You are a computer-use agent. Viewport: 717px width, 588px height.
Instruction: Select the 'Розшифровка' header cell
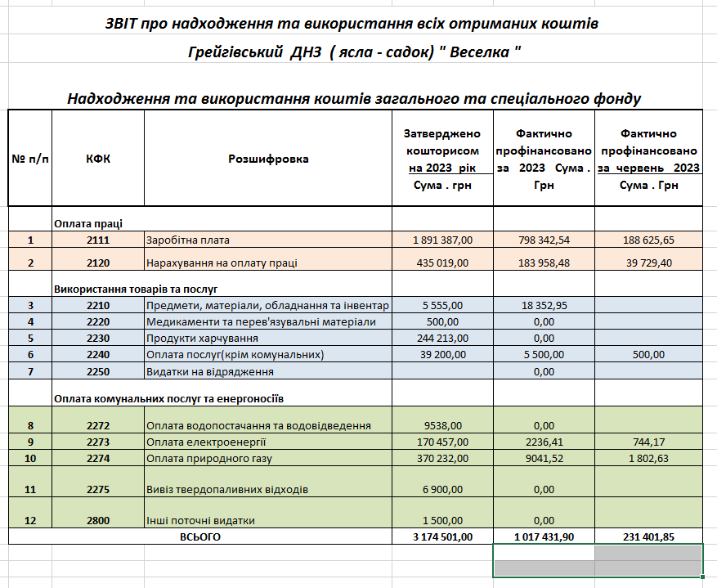(x=268, y=158)
